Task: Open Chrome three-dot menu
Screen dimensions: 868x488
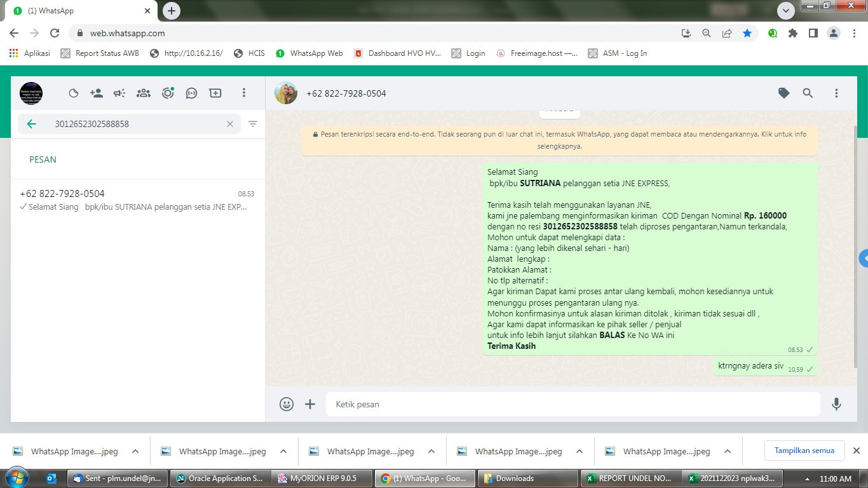Action: 854,33
